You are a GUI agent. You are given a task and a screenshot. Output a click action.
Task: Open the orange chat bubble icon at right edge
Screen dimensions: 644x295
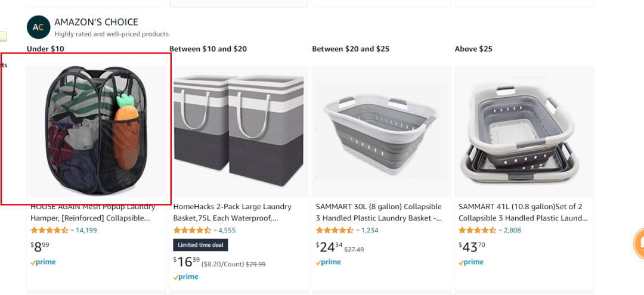pyautogui.click(x=639, y=244)
